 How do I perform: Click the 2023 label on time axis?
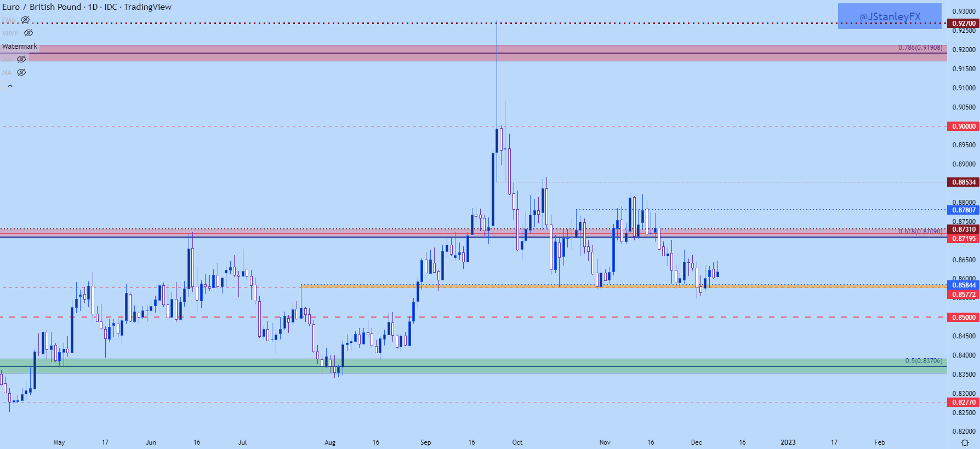click(x=788, y=442)
